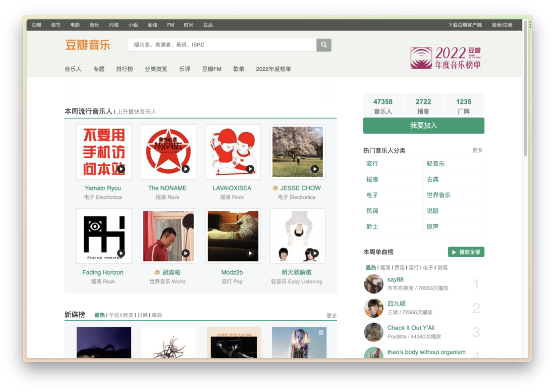The image size is (555, 392).
Task: Open 1235 厂牌 counter
Action: pyautogui.click(x=464, y=106)
